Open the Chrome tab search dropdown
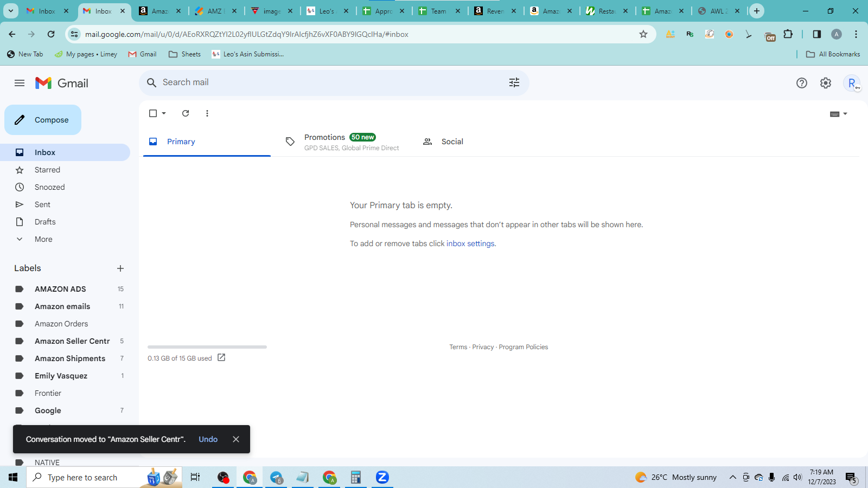 tap(11, 11)
